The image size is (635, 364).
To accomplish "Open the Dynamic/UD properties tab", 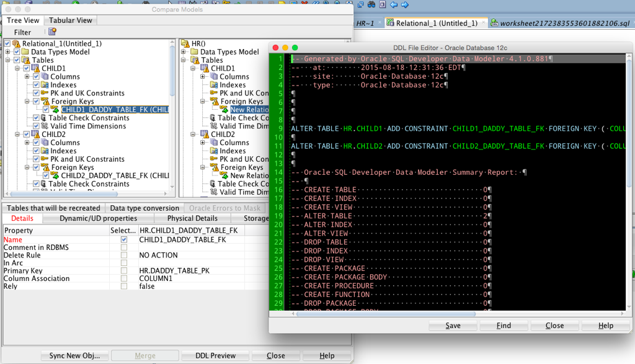I will (98, 218).
